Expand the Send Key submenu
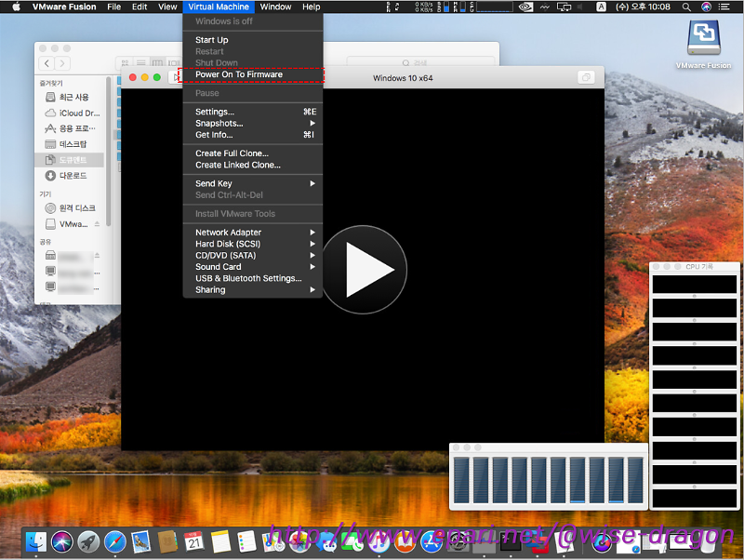Viewport: 744px width, 560px height. tap(252, 183)
